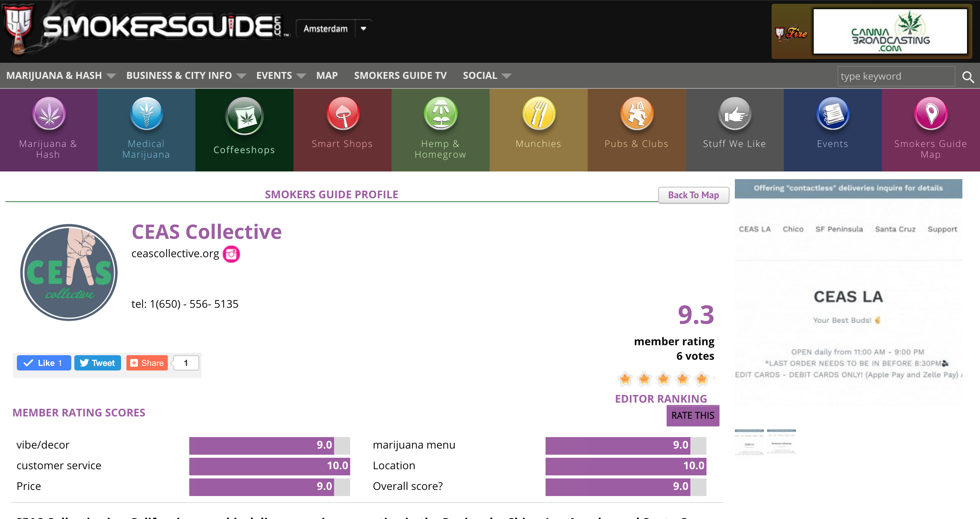
Task: Open the Events newspaper icon
Action: (833, 114)
